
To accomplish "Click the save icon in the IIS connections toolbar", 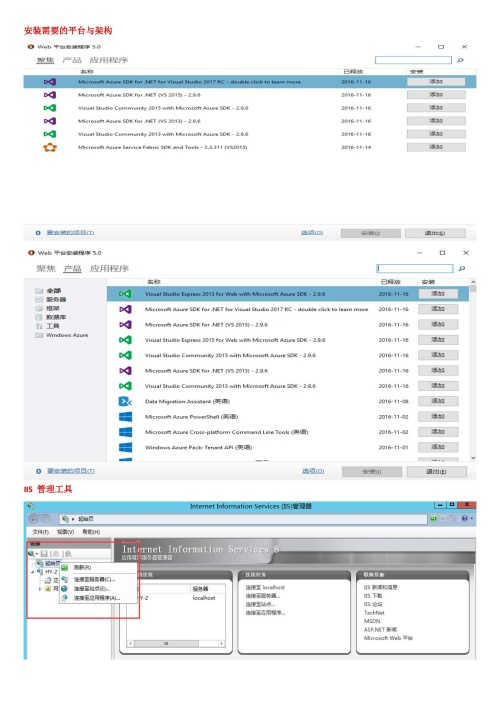I will (44, 553).
